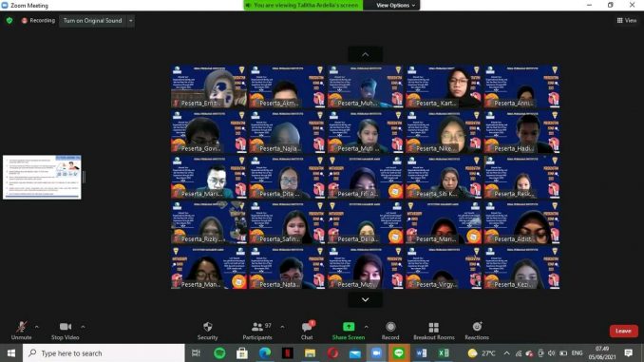
Task: Change layout with the View menu
Action: [x=627, y=21]
